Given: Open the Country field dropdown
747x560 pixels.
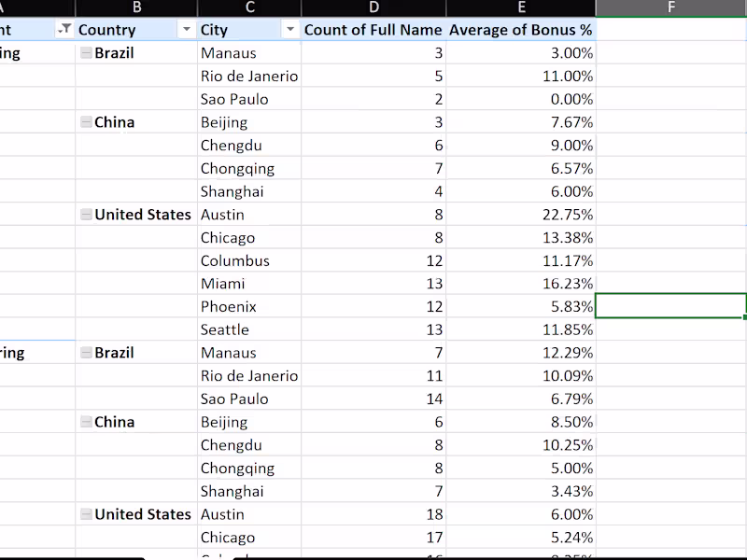Looking at the screenshot, I should [x=186, y=30].
